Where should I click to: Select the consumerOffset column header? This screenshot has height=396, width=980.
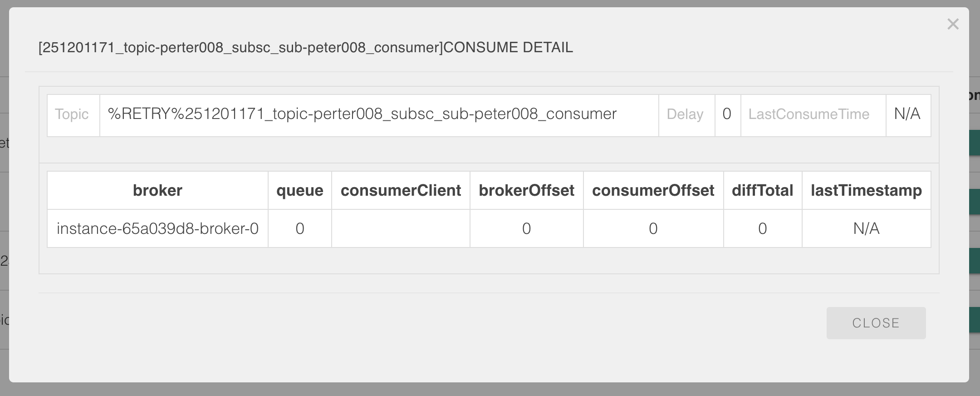pos(653,190)
